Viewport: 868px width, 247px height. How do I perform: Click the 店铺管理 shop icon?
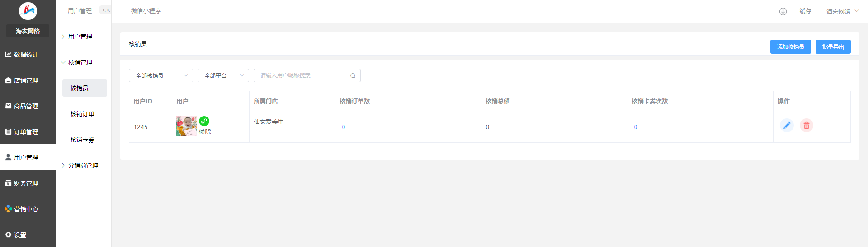point(8,80)
